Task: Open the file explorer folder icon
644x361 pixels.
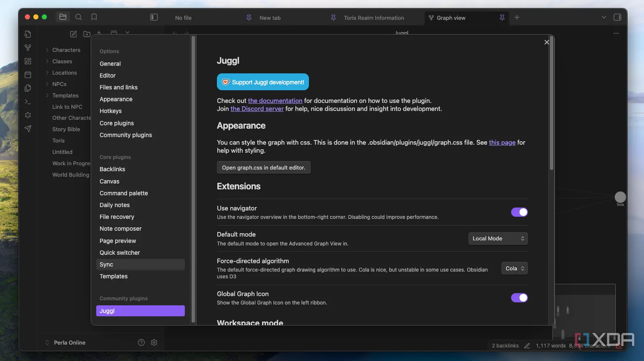Action: tap(63, 17)
